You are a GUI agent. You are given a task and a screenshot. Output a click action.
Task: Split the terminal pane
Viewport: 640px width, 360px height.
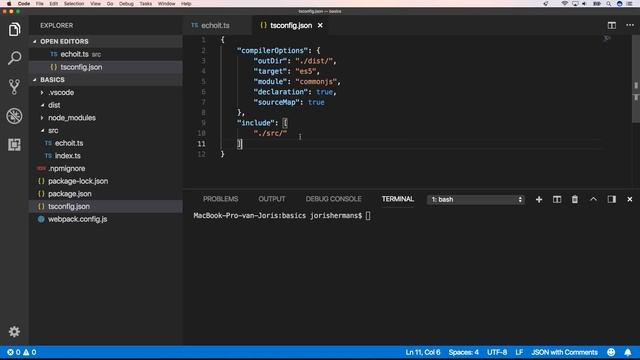coord(557,199)
